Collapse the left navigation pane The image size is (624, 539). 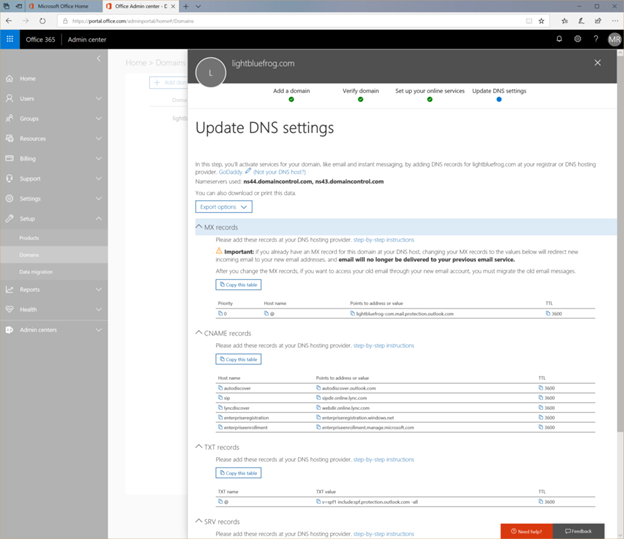point(98,59)
